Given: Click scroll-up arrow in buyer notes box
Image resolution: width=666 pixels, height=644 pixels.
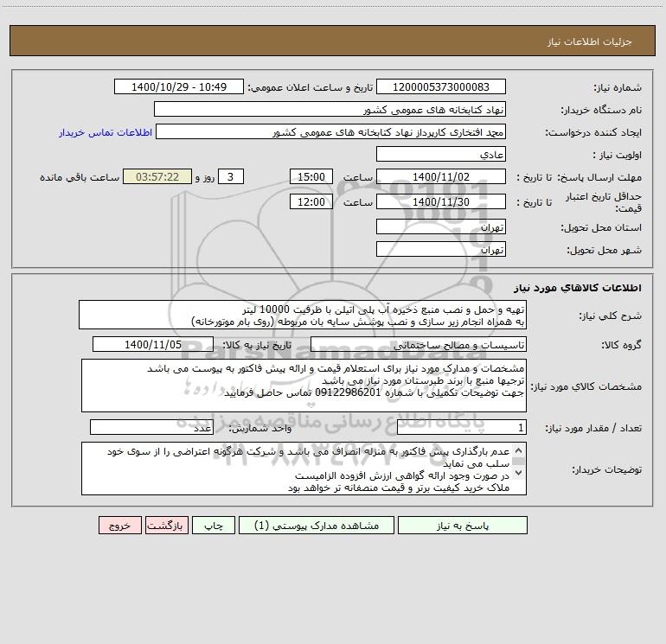Looking at the screenshot, I should 518,450.
